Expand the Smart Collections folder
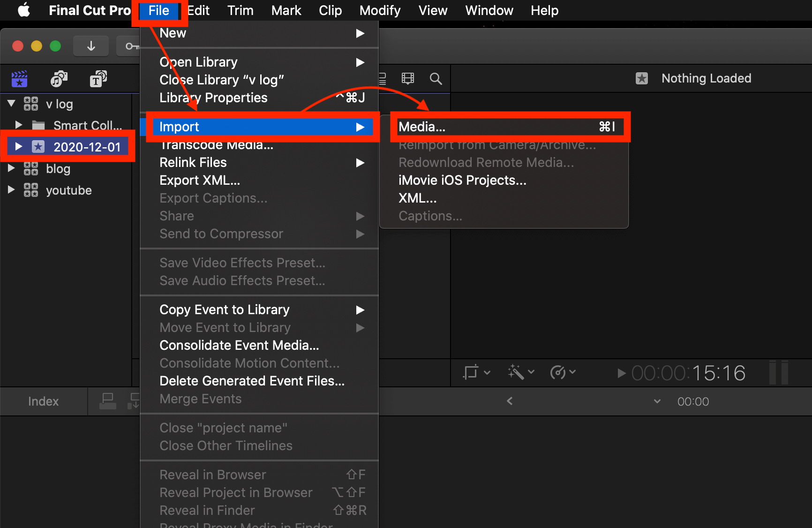Image resolution: width=812 pixels, height=528 pixels. coord(19,125)
